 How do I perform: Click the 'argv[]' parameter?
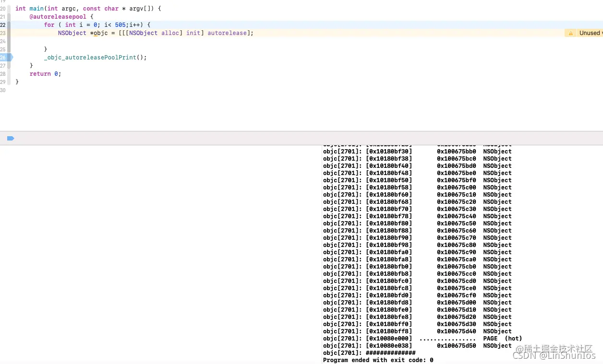(x=140, y=9)
